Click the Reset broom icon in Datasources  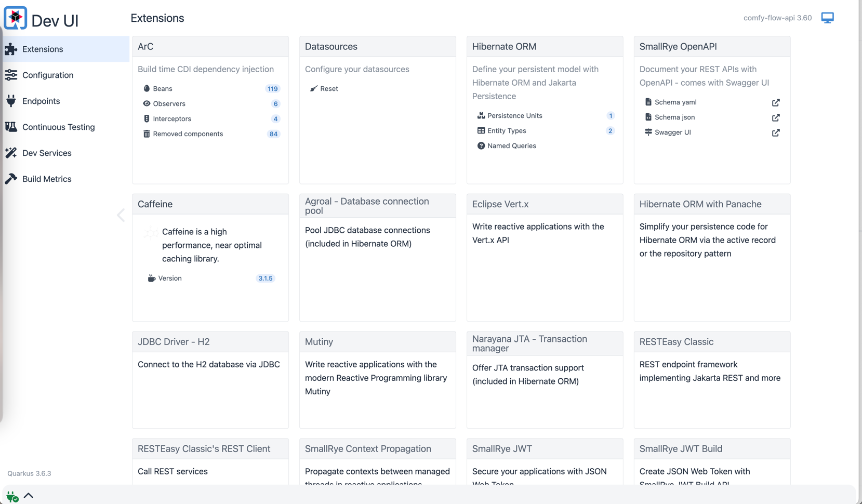314,89
